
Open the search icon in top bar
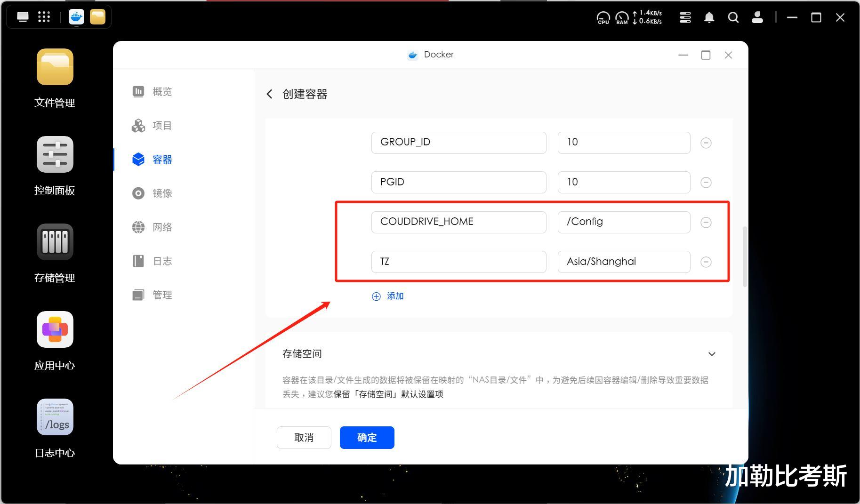733,17
